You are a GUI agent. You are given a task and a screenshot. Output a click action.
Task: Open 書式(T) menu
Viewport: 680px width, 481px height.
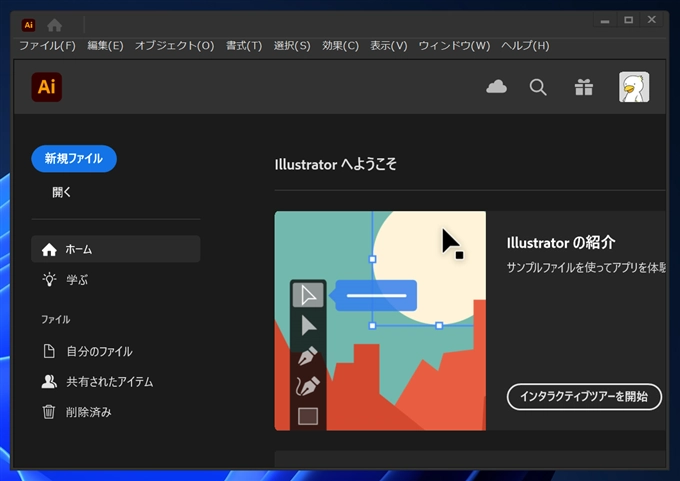click(x=244, y=46)
